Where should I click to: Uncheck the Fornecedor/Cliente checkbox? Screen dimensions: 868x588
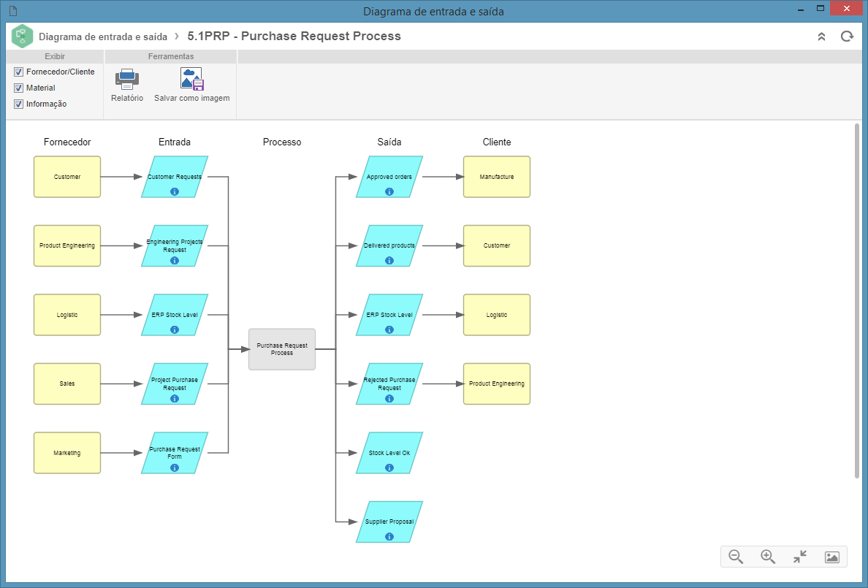(18, 72)
